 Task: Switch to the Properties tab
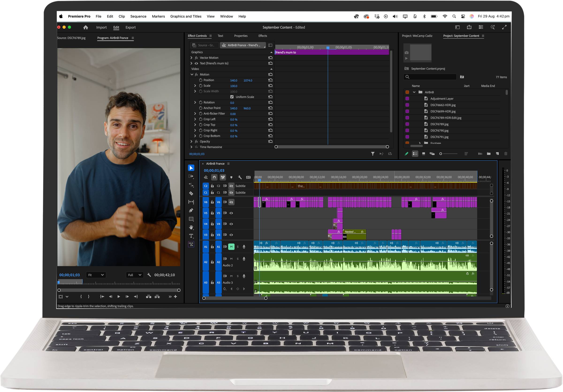click(x=241, y=36)
